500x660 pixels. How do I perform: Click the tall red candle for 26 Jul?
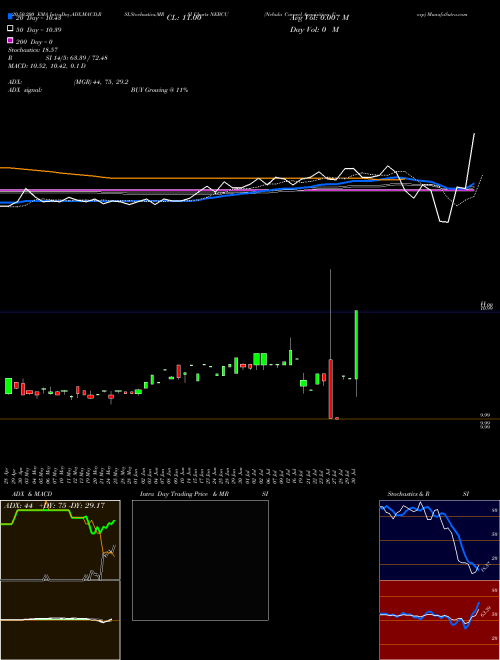pos(331,389)
